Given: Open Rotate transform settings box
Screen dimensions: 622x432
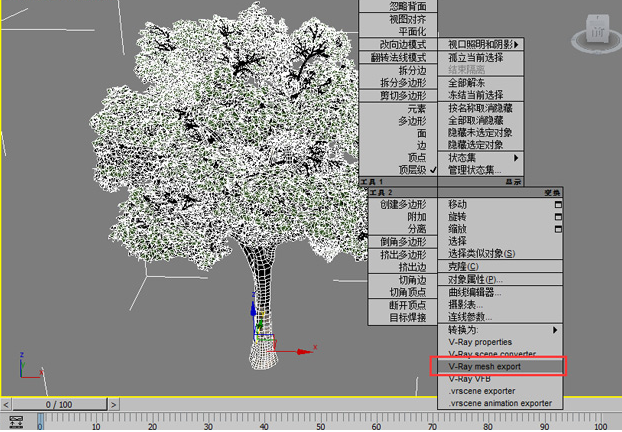Looking at the screenshot, I should click(x=558, y=217).
